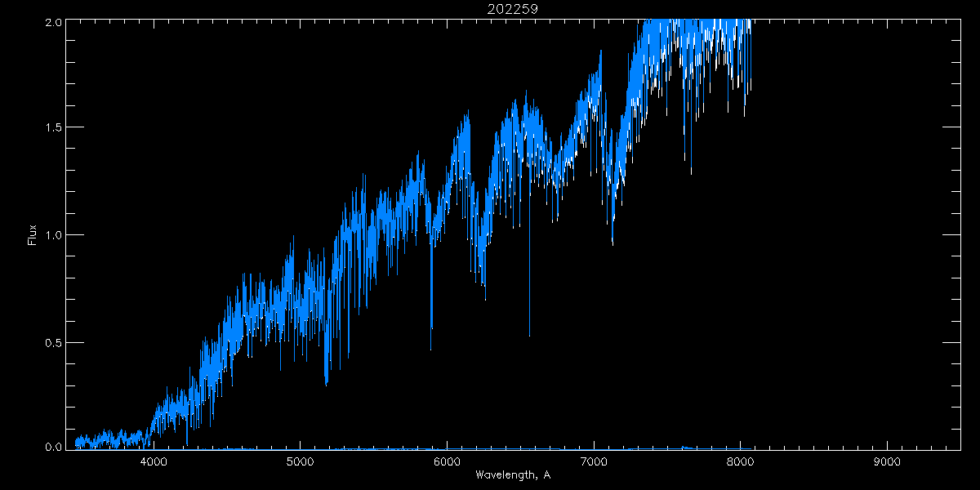The width and height of the screenshot is (980, 490).
Task: Click the 0.5 flux tick label
Action: tap(52, 342)
